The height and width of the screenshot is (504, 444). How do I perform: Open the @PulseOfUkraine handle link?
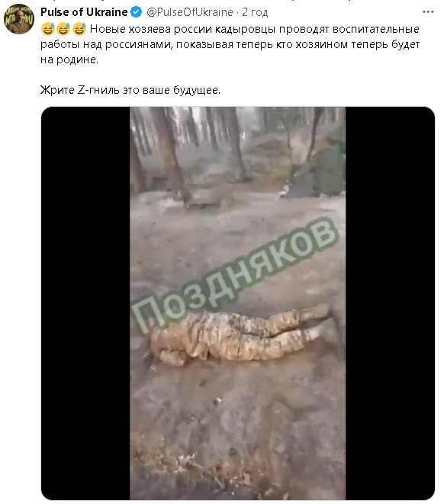click(x=190, y=12)
